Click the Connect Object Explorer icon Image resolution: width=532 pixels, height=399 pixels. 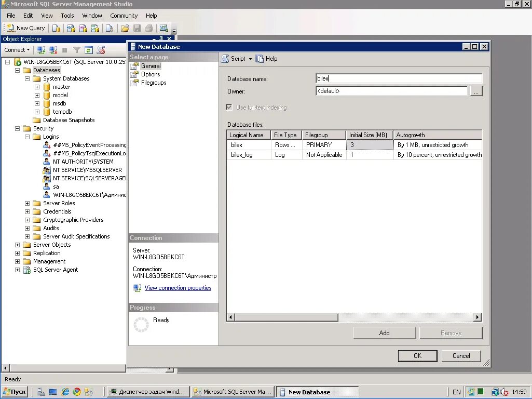41,50
